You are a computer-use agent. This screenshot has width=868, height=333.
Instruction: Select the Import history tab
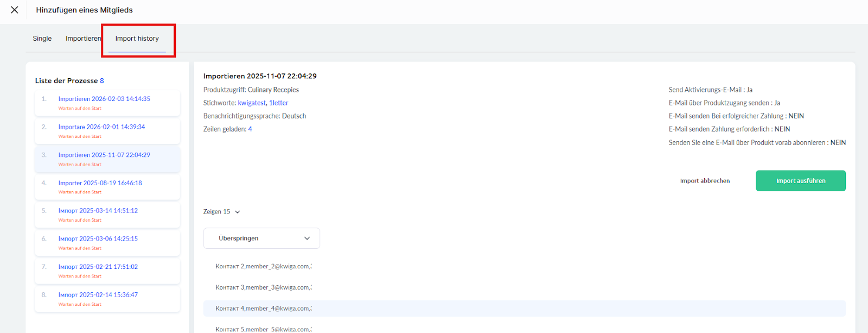pyautogui.click(x=137, y=39)
